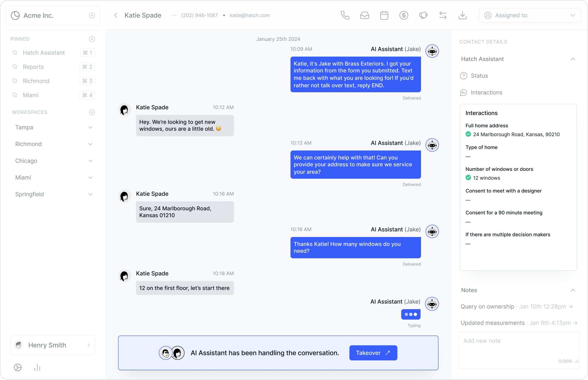This screenshot has width=588, height=380.
Task: Select the pinned Reports item
Action: click(x=33, y=67)
